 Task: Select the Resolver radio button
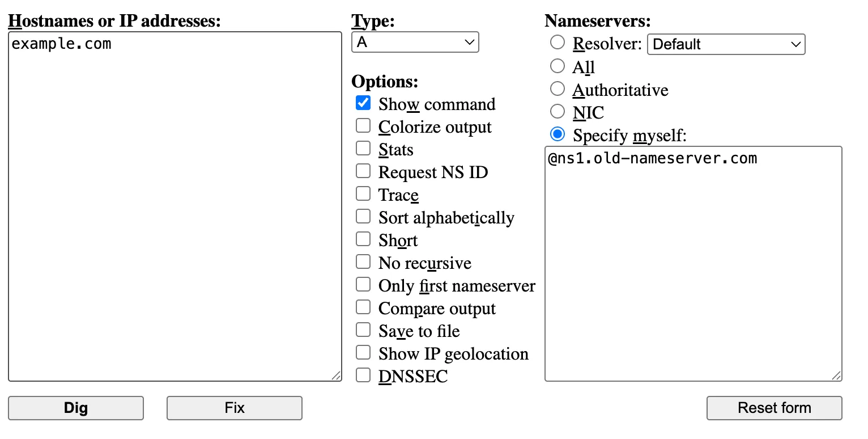(558, 42)
